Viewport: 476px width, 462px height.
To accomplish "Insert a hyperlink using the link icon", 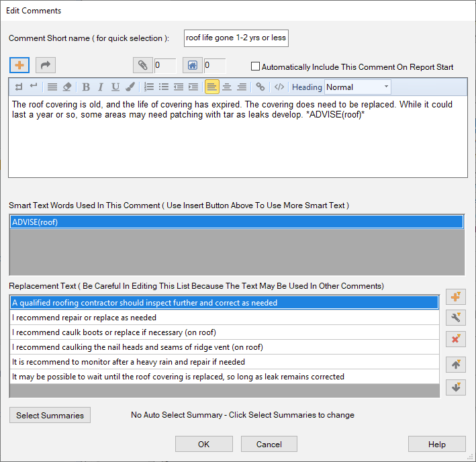I will pos(260,87).
